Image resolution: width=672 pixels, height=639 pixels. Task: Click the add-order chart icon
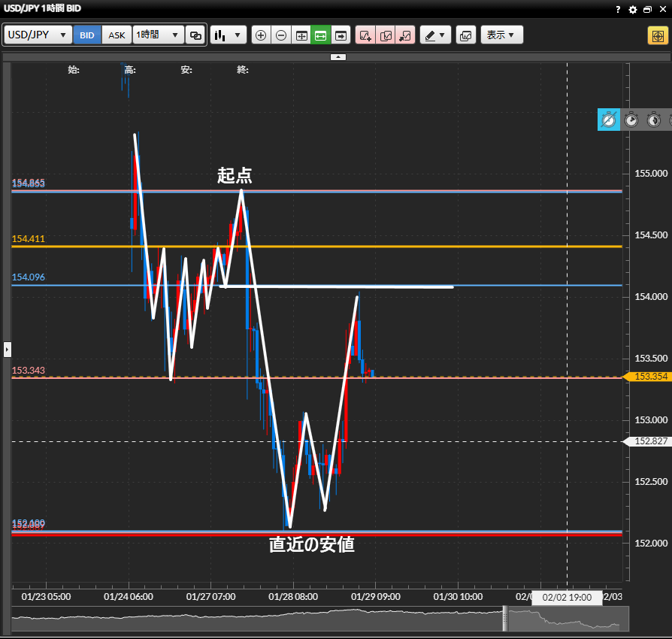[x=365, y=35]
